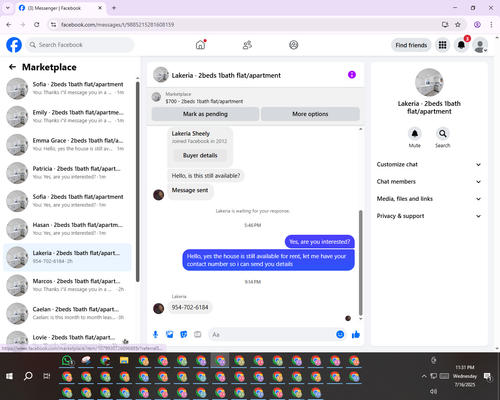Open Chrome tab search dropdown
This screenshot has width=500, height=400.
(x=8, y=8)
